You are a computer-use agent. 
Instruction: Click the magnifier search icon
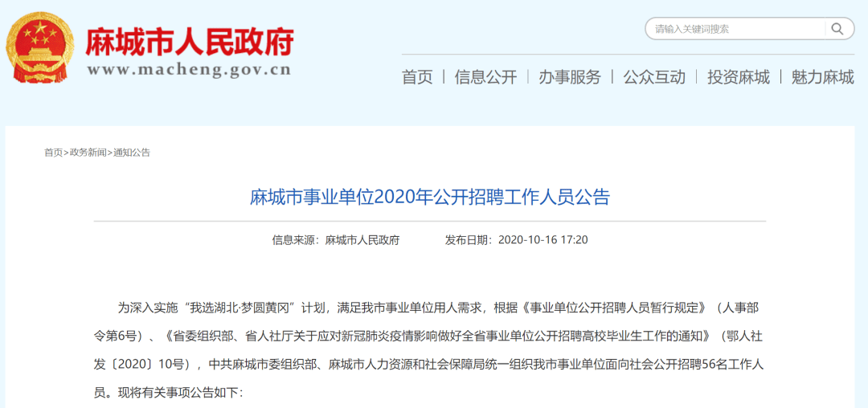837,28
